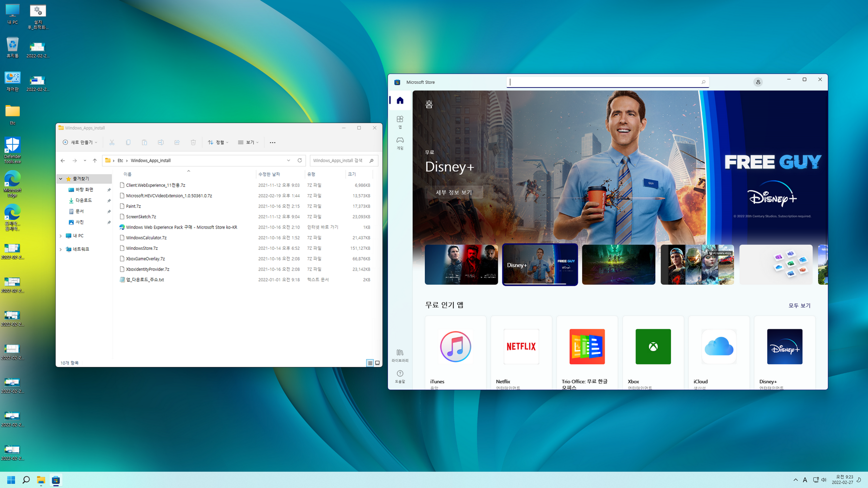
Task: Click 모두 보기 link for free popular apps
Action: (x=799, y=305)
